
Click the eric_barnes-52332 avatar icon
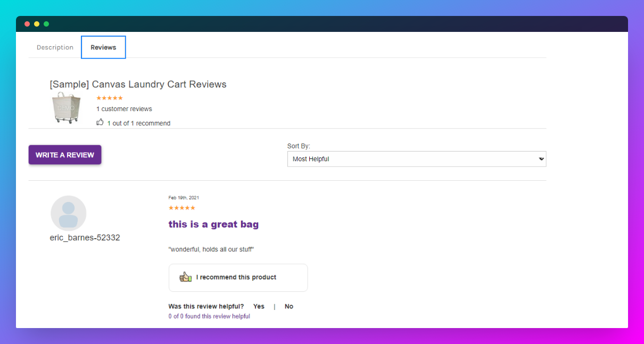68,213
